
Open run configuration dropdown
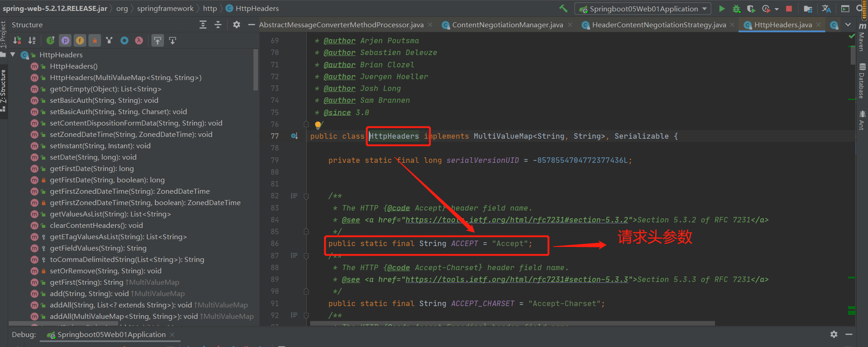click(643, 9)
